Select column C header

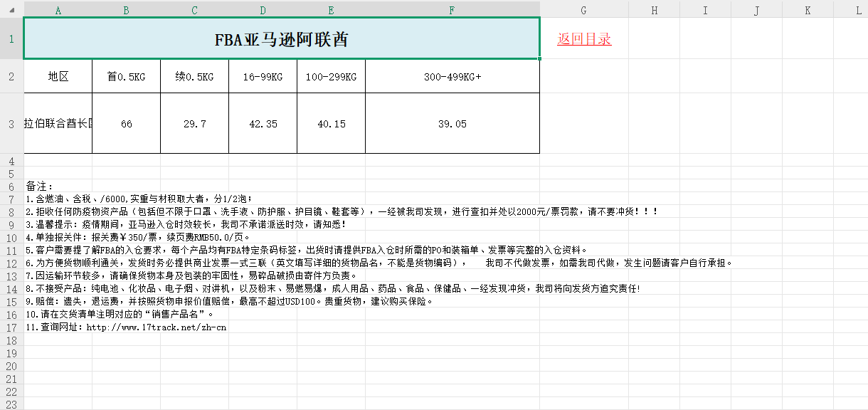(195, 10)
